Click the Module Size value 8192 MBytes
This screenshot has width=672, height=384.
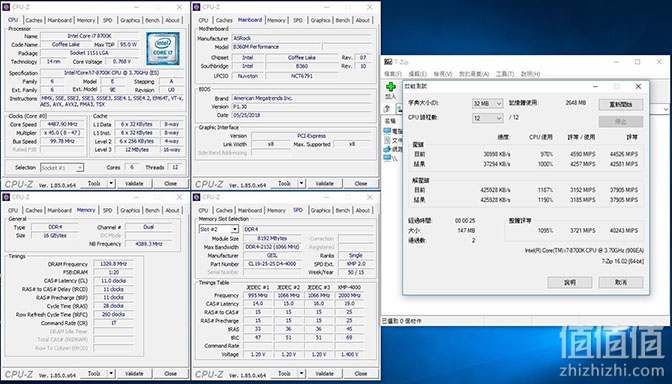tap(272, 238)
